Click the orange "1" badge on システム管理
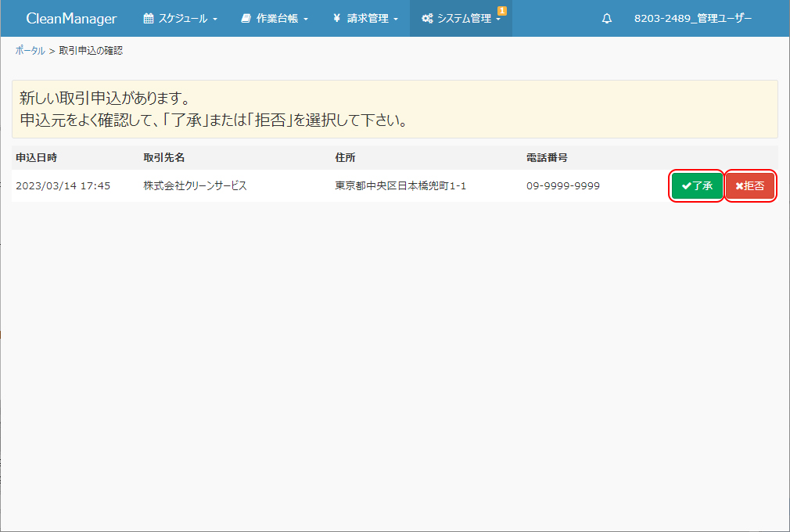The image size is (790, 532). [502, 10]
